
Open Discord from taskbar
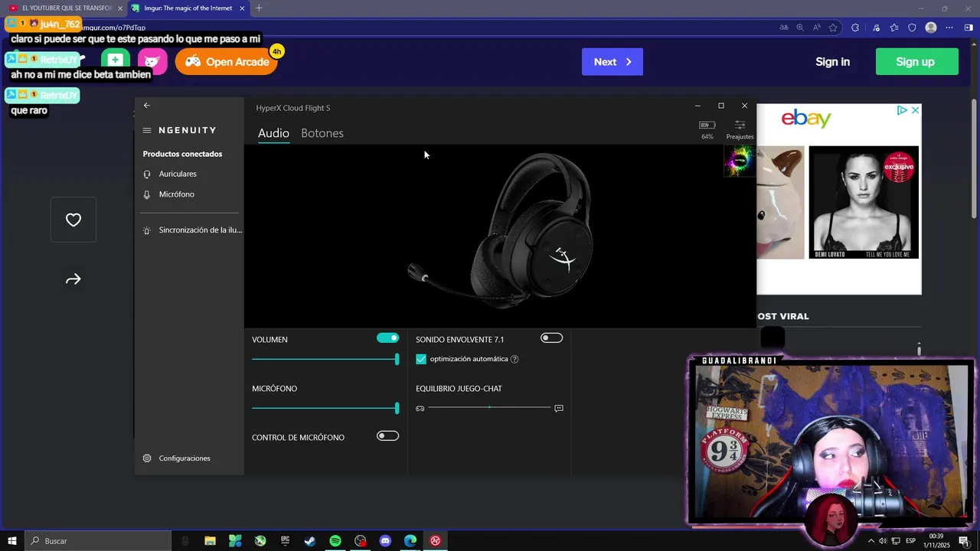(x=385, y=541)
